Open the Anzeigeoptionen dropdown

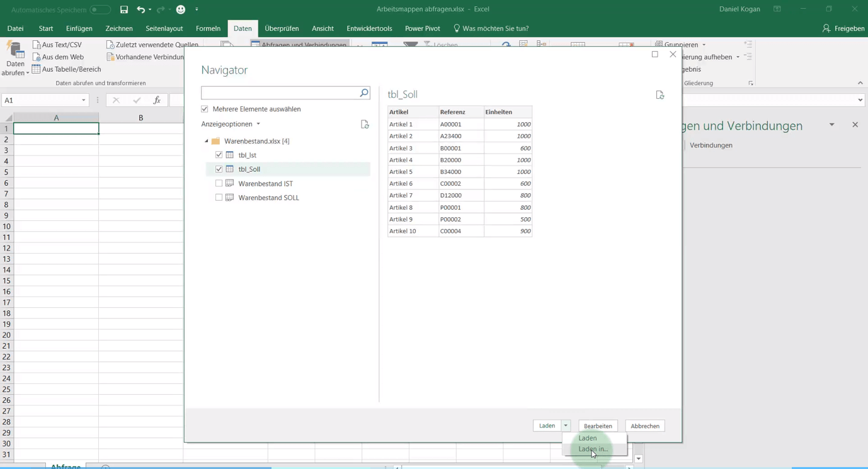(231, 124)
